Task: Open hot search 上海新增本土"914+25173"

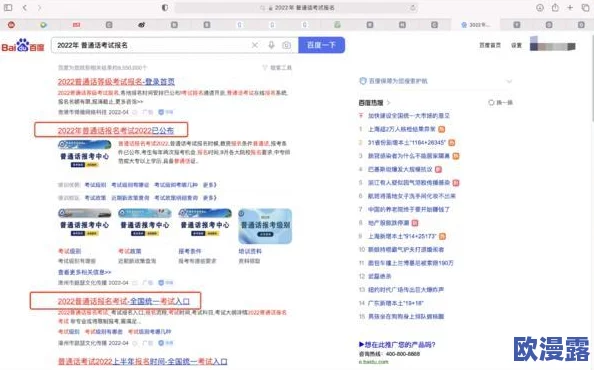Action: click(402, 236)
